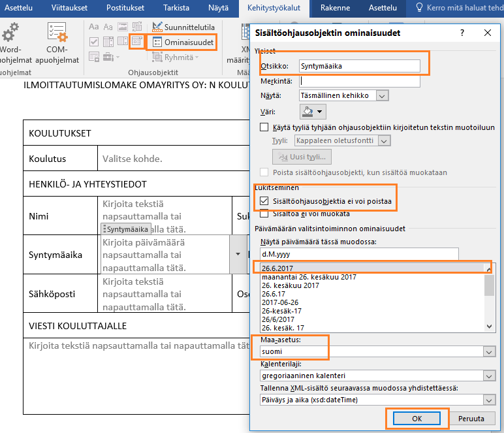This screenshot has width=504, height=433.
Task: Open the Maa-asetus suomi dropdown
Action: [x=487, y=351]
